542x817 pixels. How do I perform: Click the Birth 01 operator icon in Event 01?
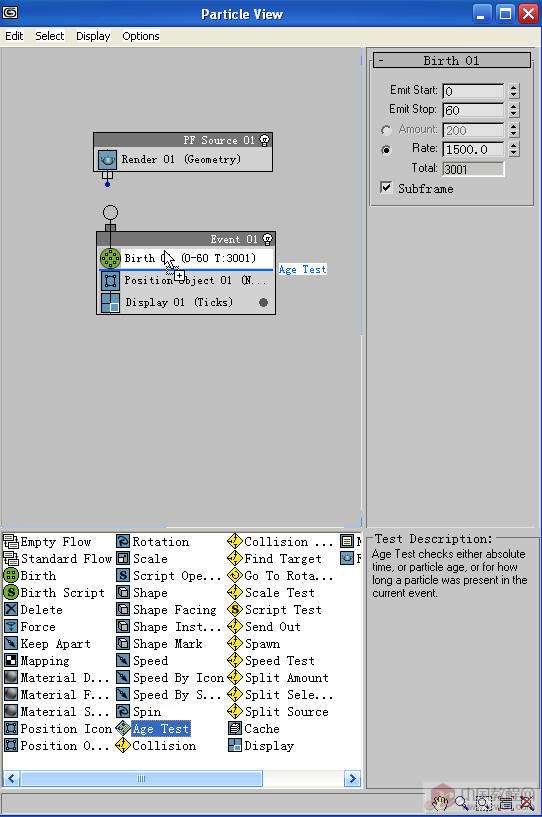[110, 258]
